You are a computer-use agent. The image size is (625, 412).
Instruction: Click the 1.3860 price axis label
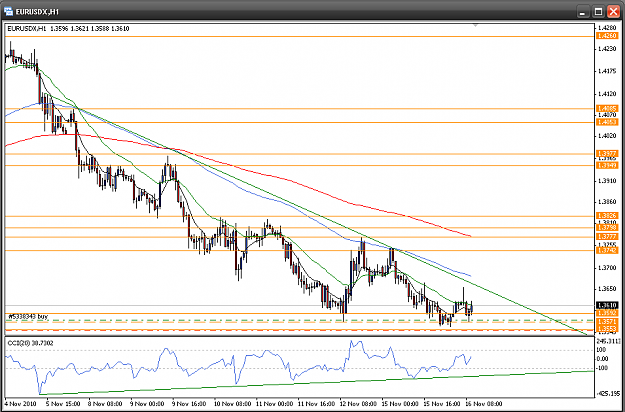(x=607, y=202)
